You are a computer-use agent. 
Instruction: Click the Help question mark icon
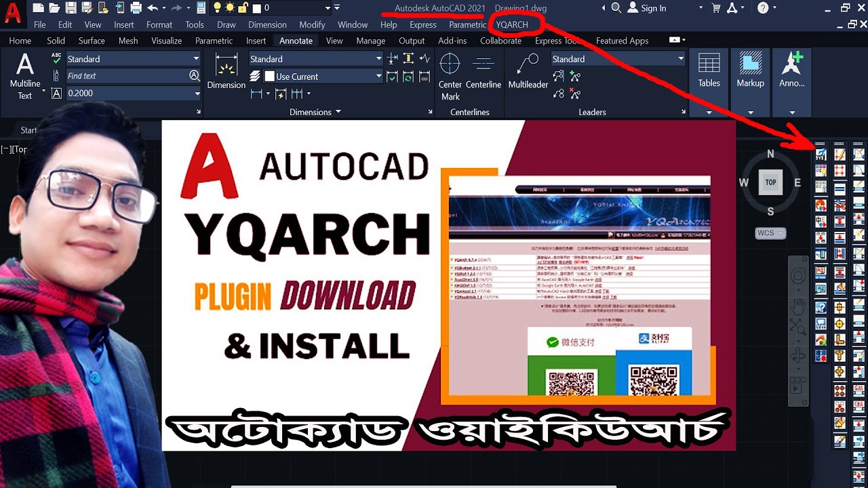click(763, 8)
